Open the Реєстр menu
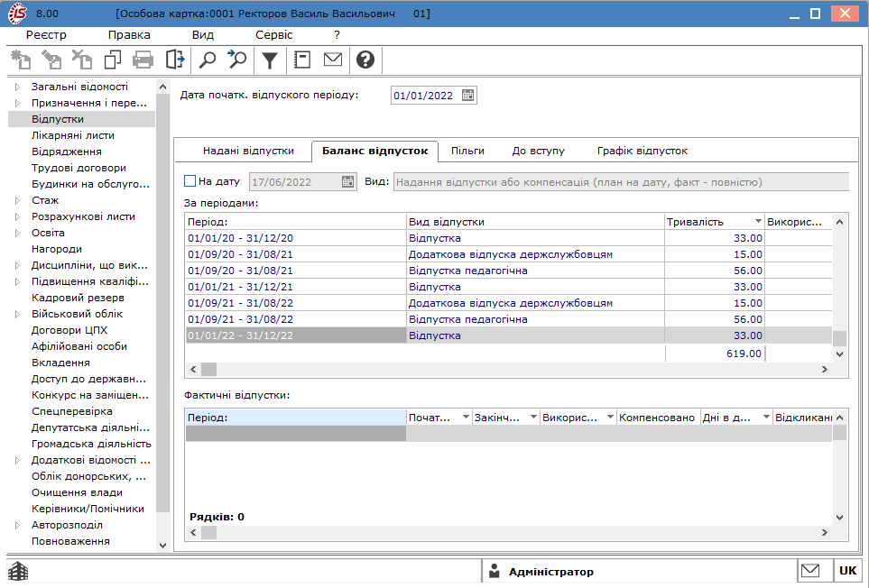Viewport: 869px width, 588px height. [x=46, y=35]
